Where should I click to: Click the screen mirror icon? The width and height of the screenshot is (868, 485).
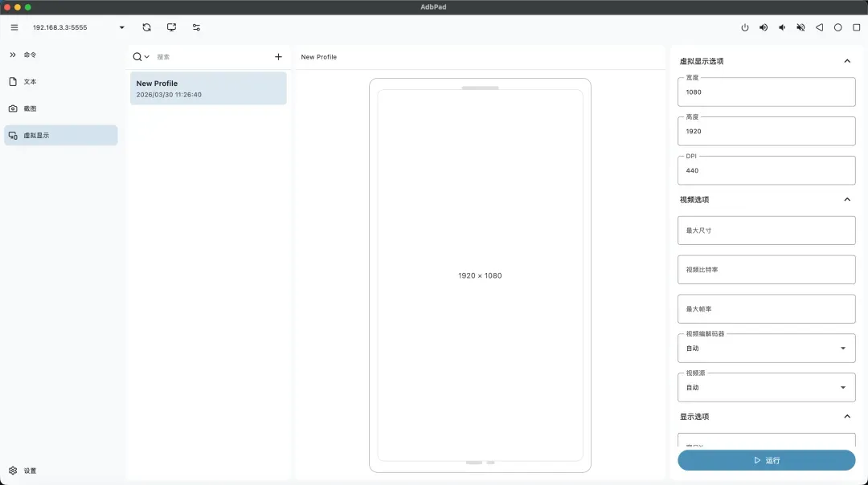click(172, 27)
